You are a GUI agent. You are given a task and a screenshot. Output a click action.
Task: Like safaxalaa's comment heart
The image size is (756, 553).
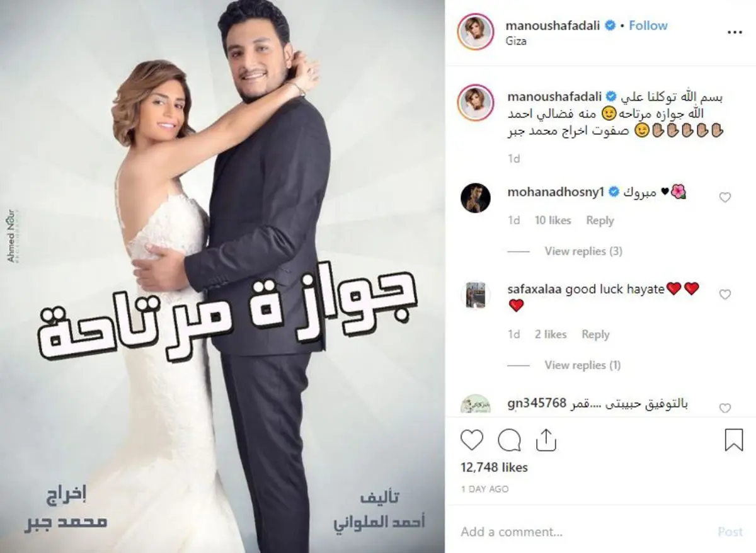click(x=725, y=295)
